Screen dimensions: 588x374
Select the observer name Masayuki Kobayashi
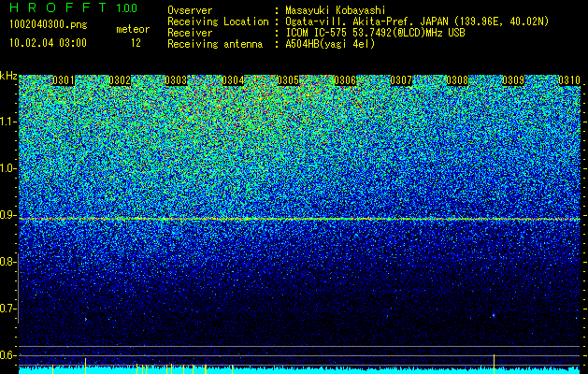point(336,10)
